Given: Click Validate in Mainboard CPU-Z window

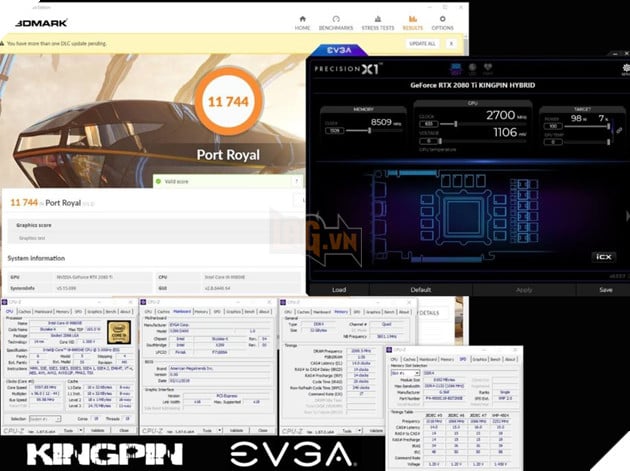Looking at the screenshot, I should [x=236, y=430].
